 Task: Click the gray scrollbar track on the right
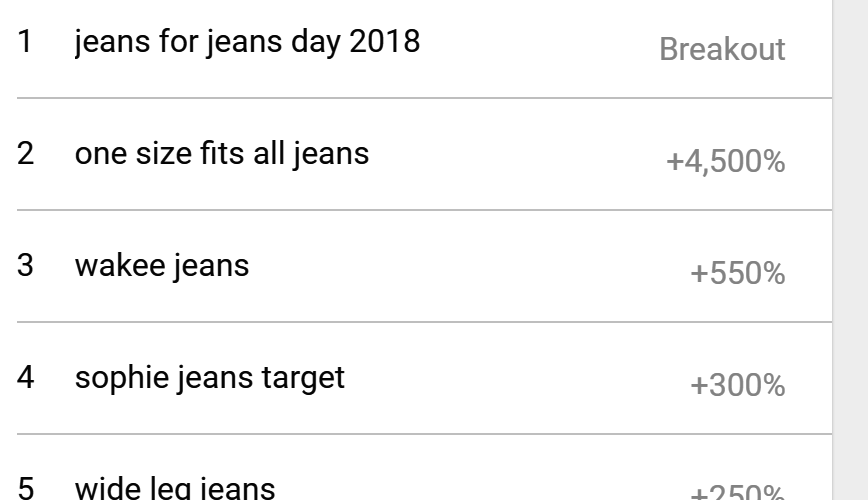[850, 250]
